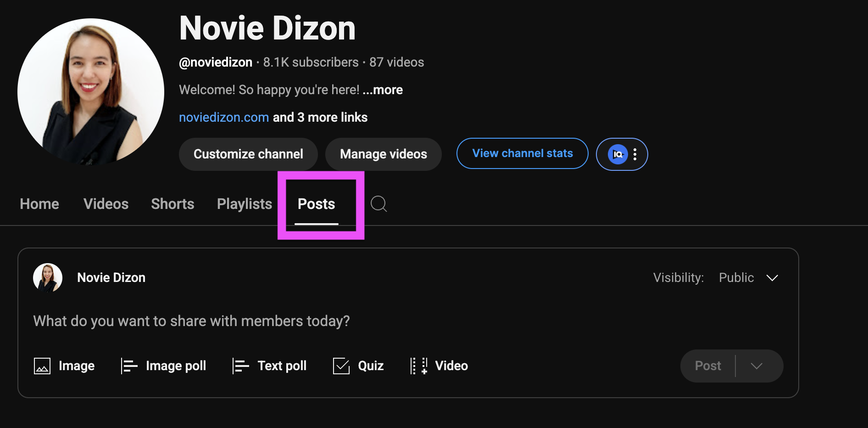Click the '8.1K subscribers' text

point(311,62)
